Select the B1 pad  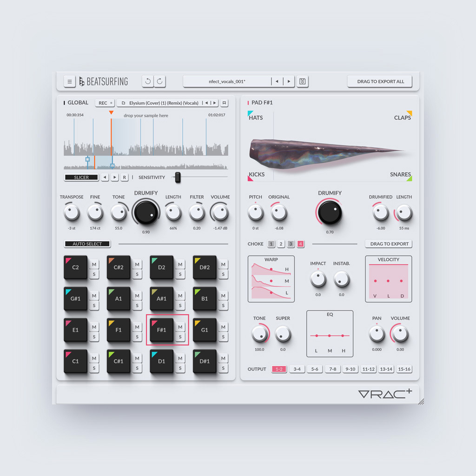pos(205,298)
